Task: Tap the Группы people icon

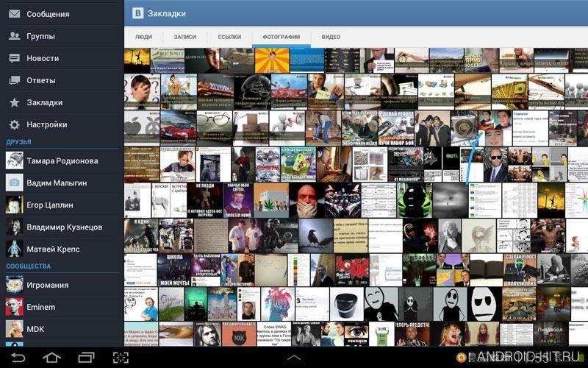Action: click(x=14, y=36)
